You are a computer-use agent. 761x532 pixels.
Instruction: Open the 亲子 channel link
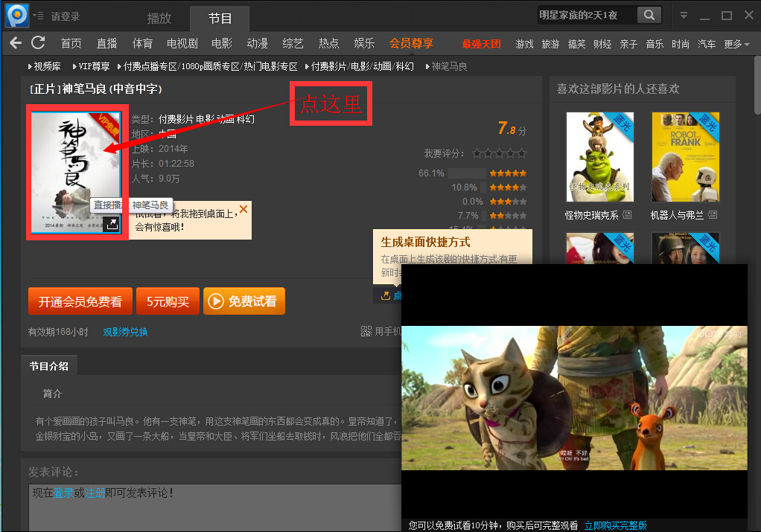[x=628, y=44]
